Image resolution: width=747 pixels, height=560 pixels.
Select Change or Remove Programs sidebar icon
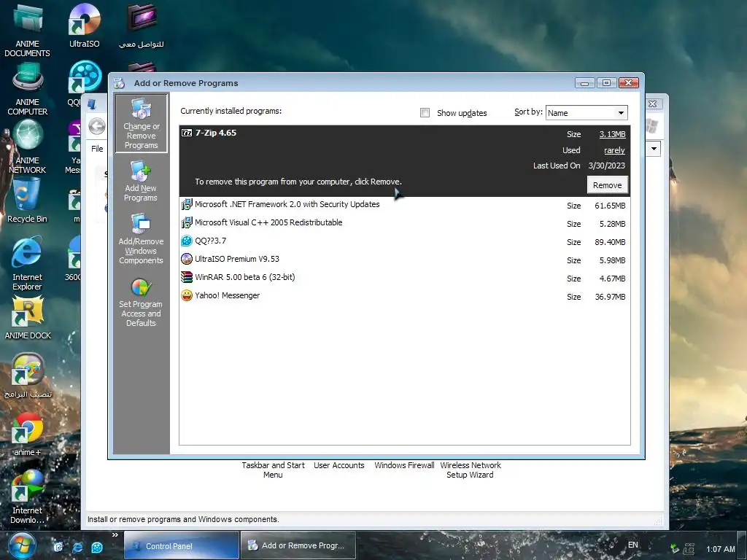tap(141, 123)
